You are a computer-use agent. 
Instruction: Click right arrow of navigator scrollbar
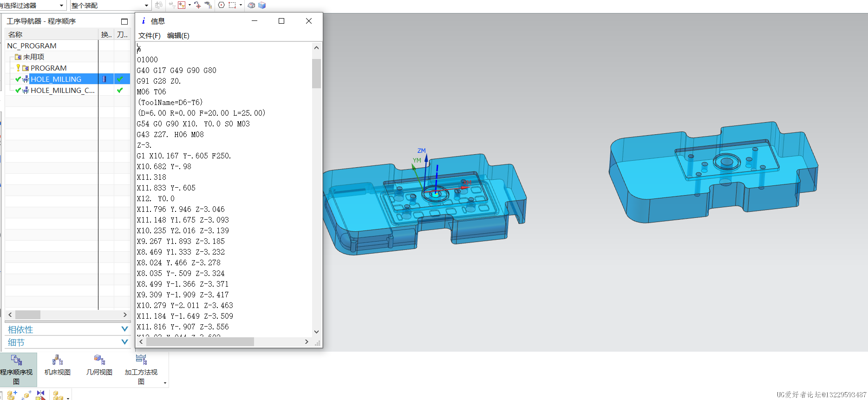pos(125,315)
